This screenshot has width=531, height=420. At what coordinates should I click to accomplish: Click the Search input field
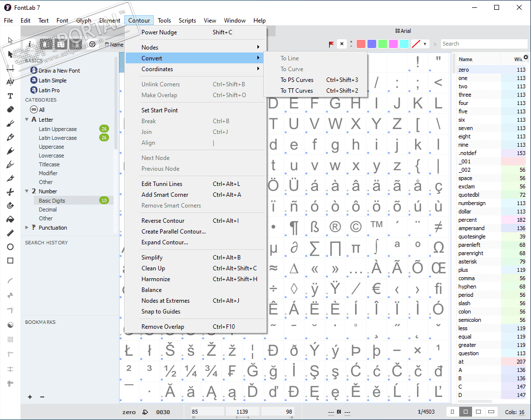(x=484, y=44)
